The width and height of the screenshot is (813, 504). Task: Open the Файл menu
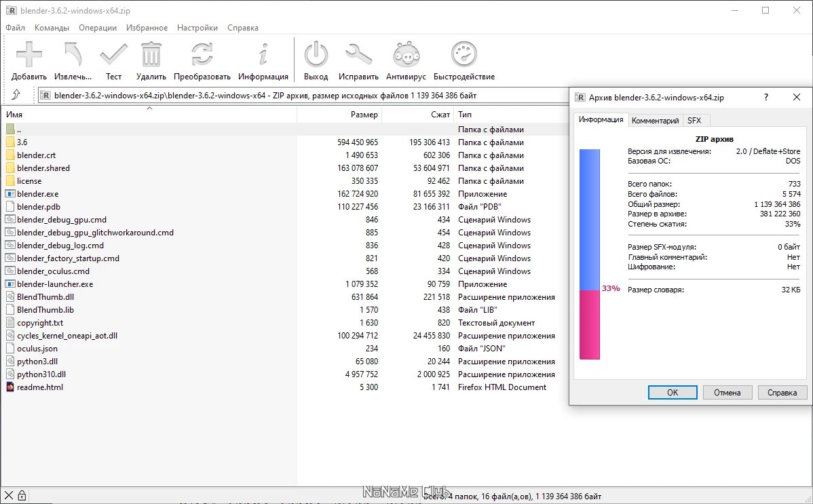15,28
